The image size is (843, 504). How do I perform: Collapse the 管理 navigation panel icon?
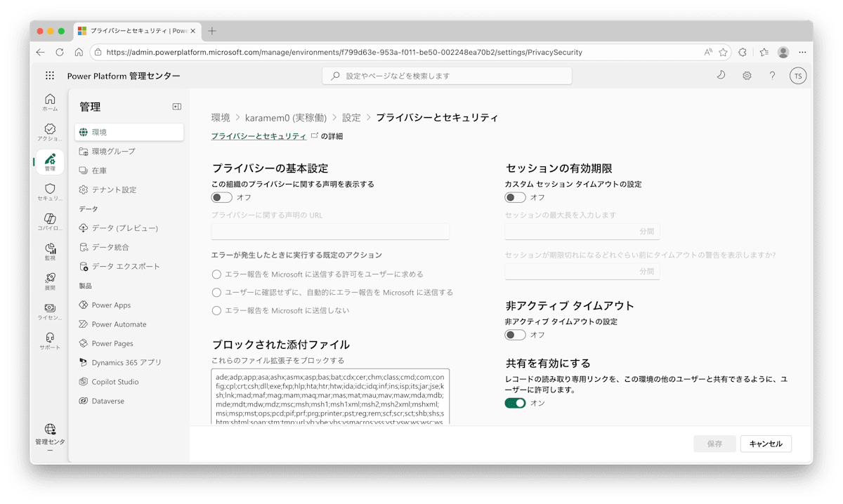176,107
